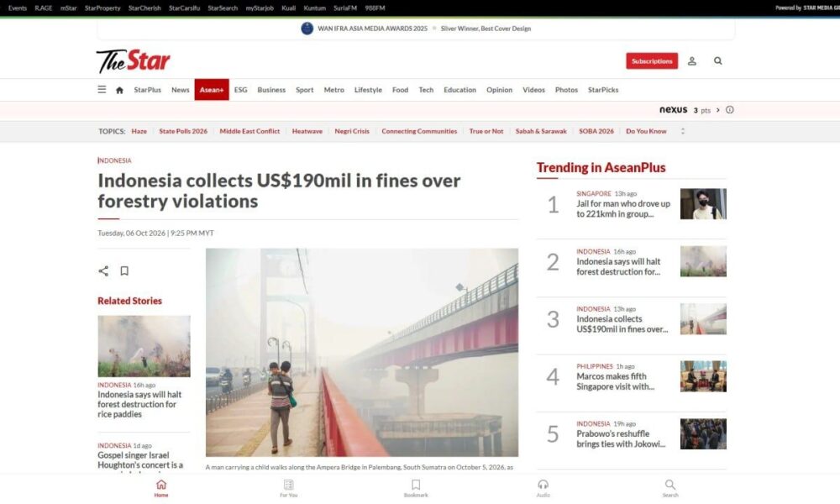Open trending story Prabowo's reshuffle
This screenshot has width=840, height=504.
[621, 438]
